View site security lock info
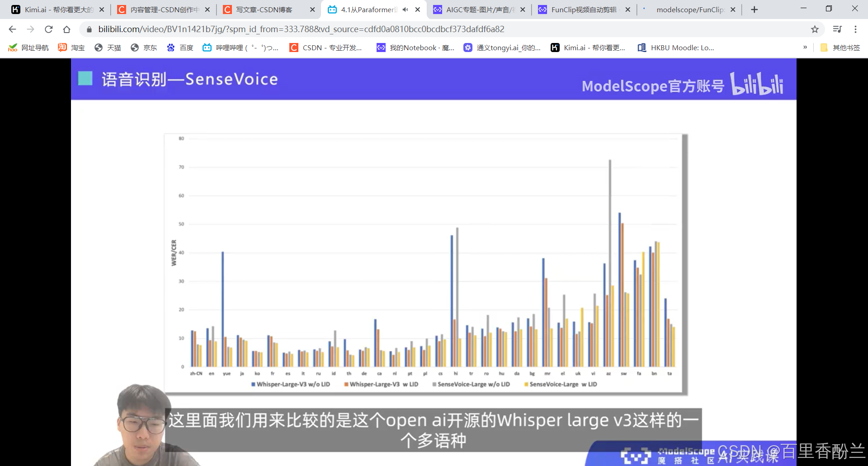This screenshot has width=868, height=466. [x=89, y=29]
